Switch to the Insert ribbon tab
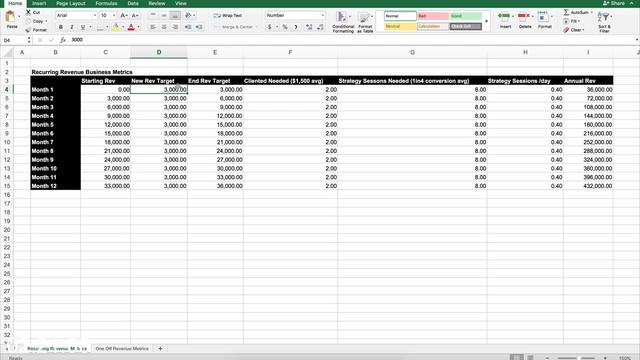Screen dimensions: 640x360 pyautogui.click(x=39, y=3)
